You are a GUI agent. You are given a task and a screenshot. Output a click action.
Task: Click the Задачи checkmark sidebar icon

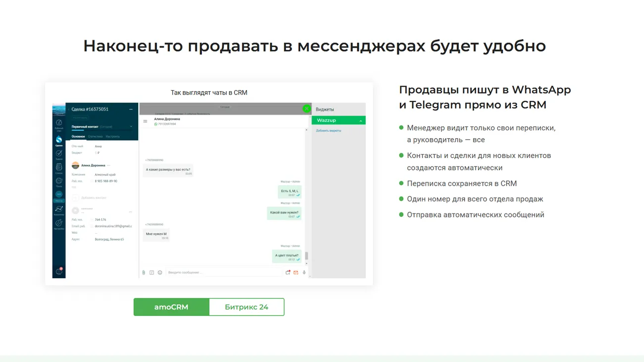click(59, 154)
